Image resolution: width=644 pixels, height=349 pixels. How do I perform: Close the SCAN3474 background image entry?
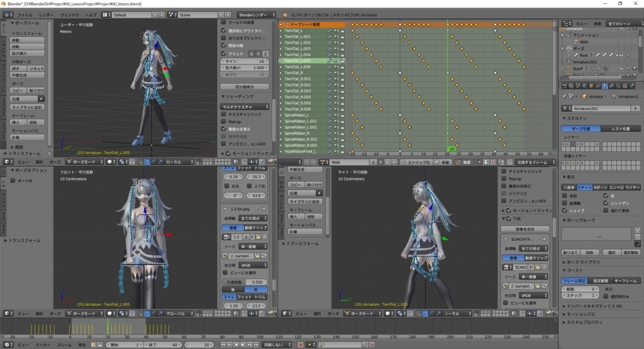click(x=544, y=240)
